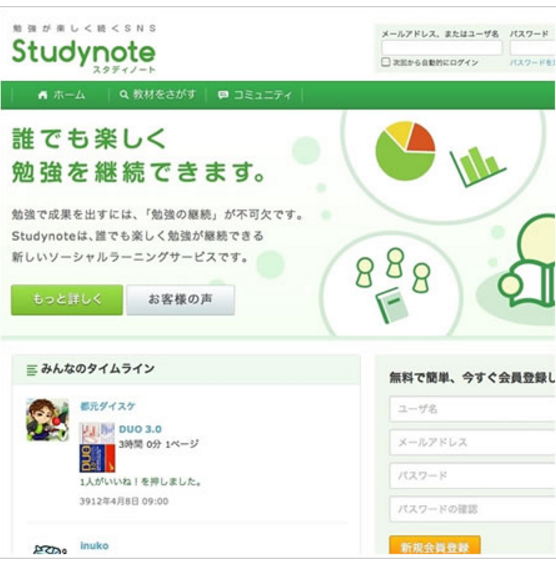Open the 教材をさがす menu item

pos(158,95)
